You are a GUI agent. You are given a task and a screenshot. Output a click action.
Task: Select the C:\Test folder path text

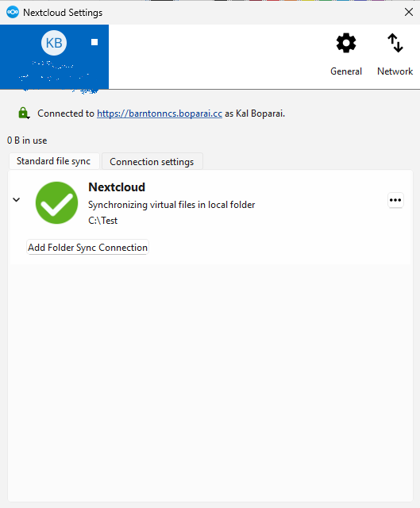click(102, 221)
